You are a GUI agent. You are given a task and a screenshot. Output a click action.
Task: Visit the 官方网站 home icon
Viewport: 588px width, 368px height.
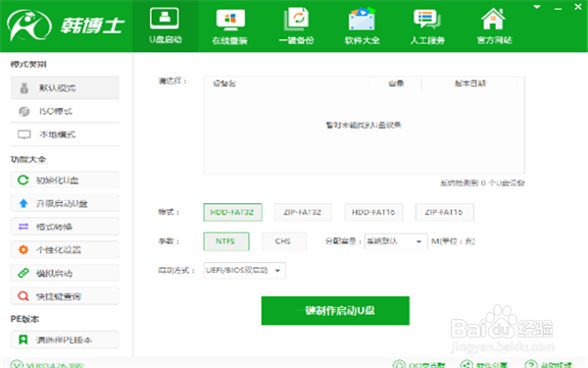[493, 19]
